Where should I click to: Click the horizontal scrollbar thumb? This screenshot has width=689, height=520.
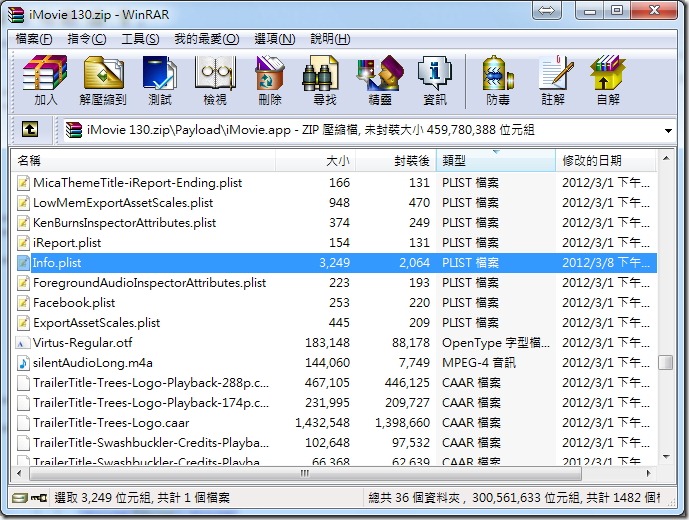click(305, 473)
